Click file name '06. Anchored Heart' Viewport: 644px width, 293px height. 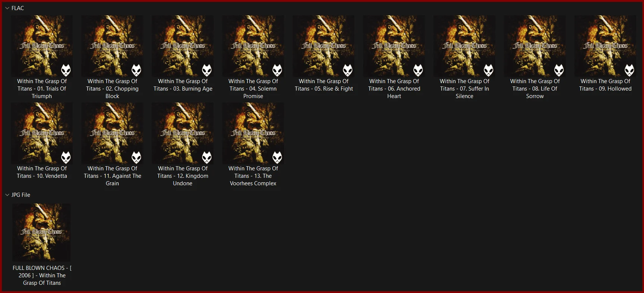[x=394, y=89]
